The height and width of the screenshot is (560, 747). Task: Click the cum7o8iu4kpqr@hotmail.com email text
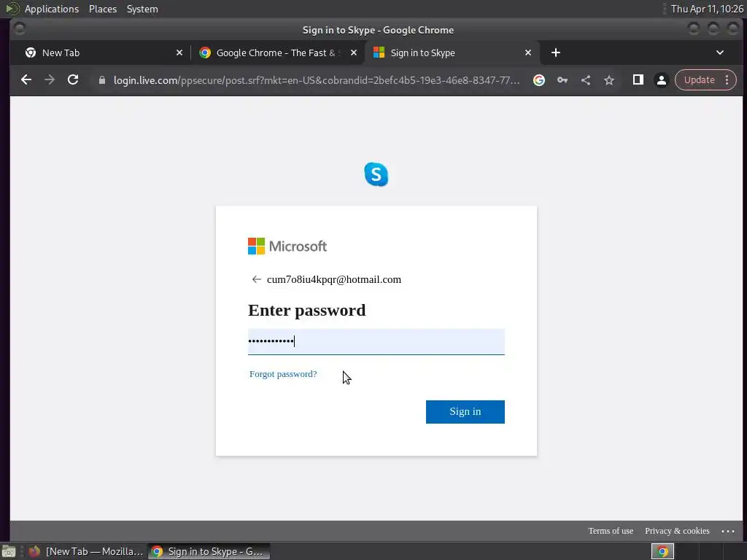334,279
